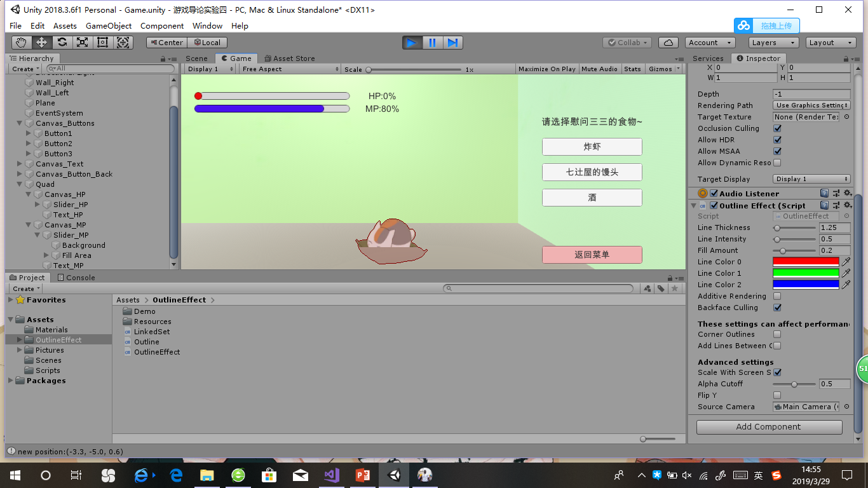The image size is (868, 488).
Task: Open the GameObject menu
Action: click(107, 25)
